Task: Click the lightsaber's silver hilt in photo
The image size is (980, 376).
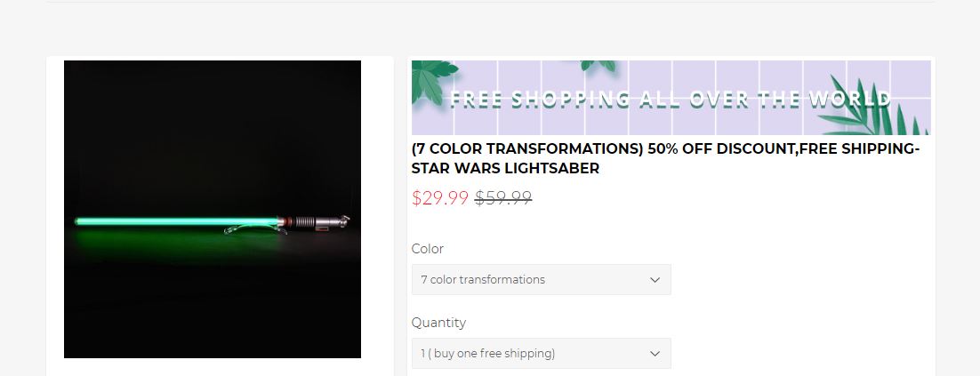Action: point(315,221)
